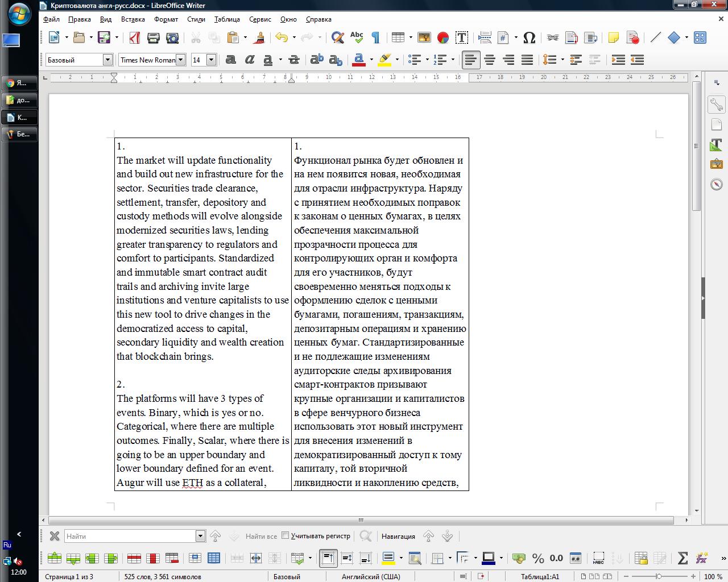728x582 pixels.
Task: Click the vertical scrollbar thumb
Action: [x=696, y=147]
